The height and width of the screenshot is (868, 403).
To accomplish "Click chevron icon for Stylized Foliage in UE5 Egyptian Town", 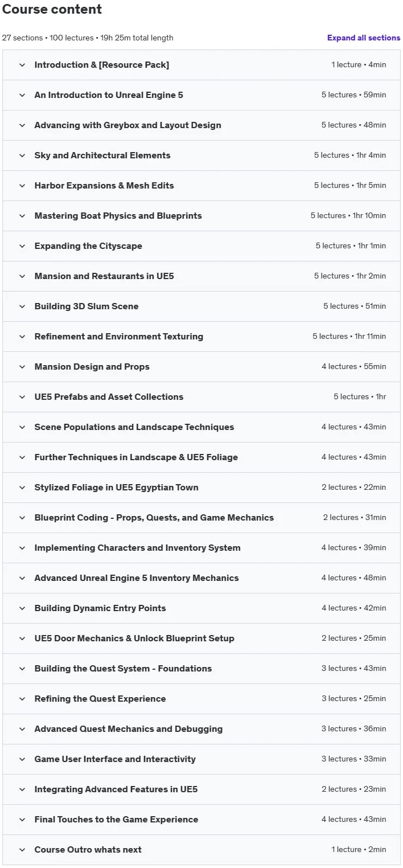I will coord(22,488).
